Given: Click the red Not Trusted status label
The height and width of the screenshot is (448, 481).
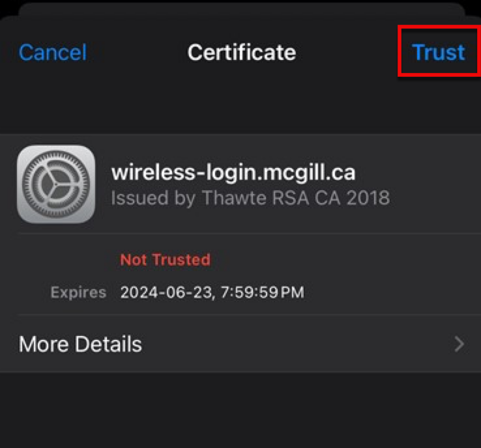Looking at the screenshot, I should [x=166, y=260].
